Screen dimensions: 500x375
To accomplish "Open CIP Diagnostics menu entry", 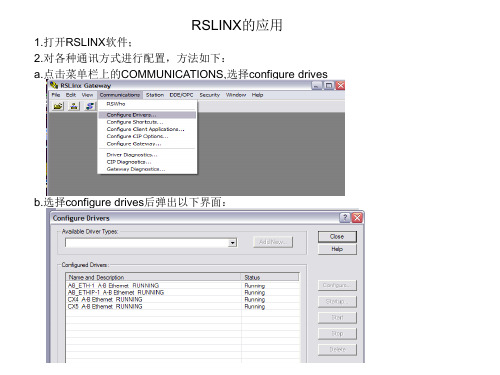I will pyautogui.click(x=147, y=162).
